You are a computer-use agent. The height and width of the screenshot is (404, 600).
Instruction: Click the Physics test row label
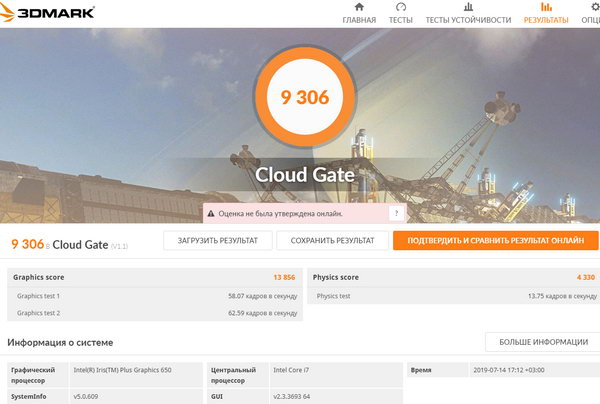(333, 296)
